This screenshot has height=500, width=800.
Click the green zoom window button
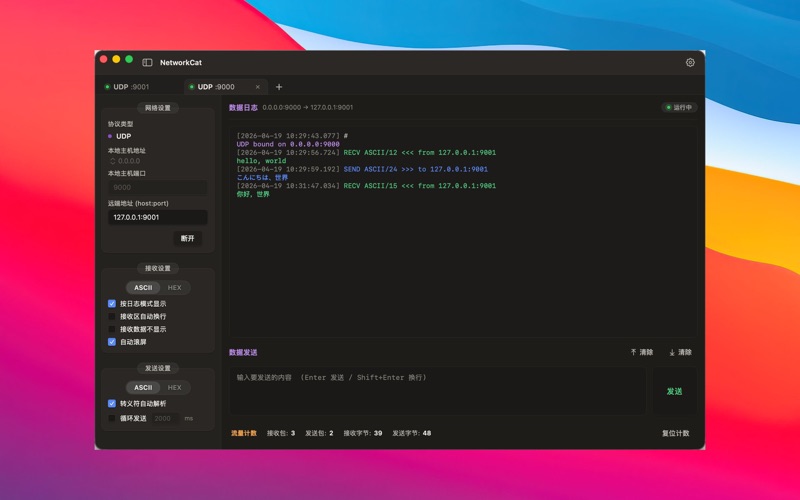tap(129, 60)
